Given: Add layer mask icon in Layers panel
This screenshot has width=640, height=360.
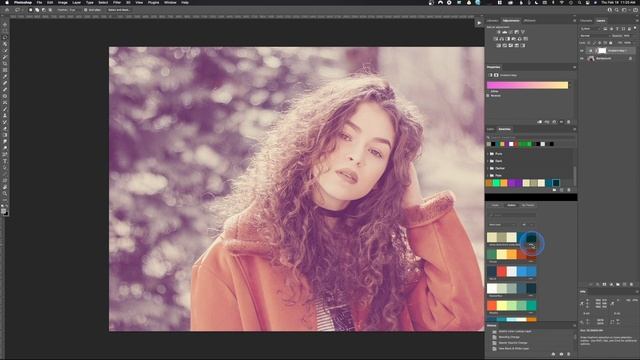Looking at the screenshot, I should [x=604, y=284].
